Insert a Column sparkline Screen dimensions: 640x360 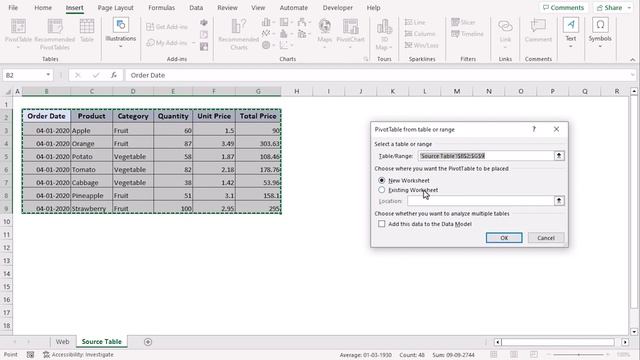coord(420,34)
